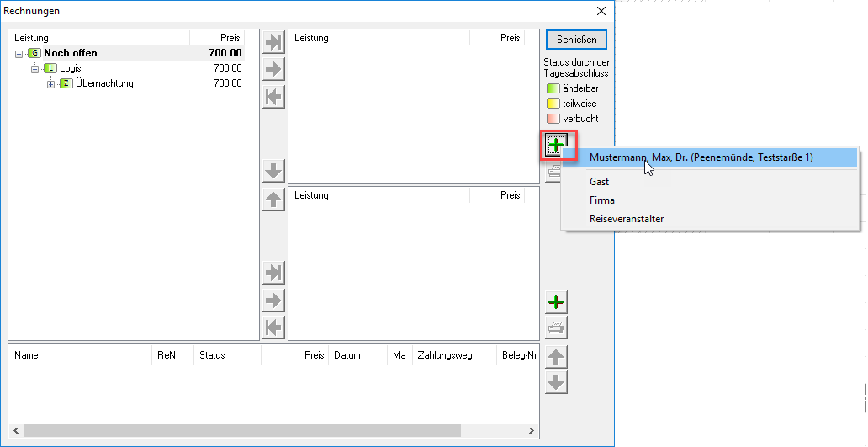Move all services to lower invoice list
The height and width of the screenshot is (447, 868).
pyautogui.click(x=273, y=273)
